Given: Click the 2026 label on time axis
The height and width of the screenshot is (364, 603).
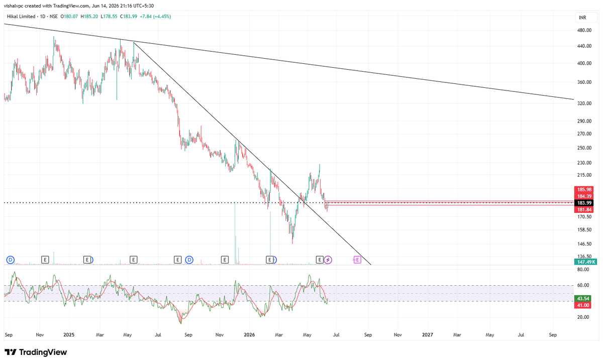Looking at the screenshot, I should 249,334.
